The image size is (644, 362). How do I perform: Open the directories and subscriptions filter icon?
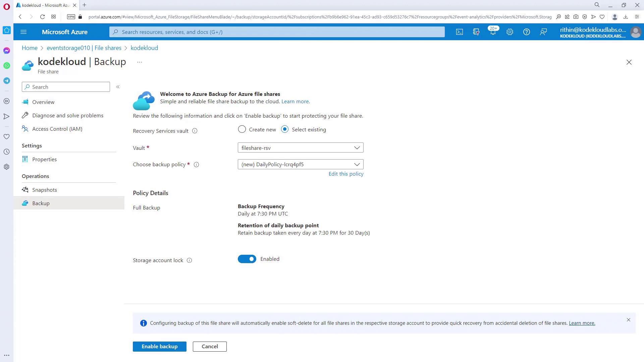click(x=476, y=32)
